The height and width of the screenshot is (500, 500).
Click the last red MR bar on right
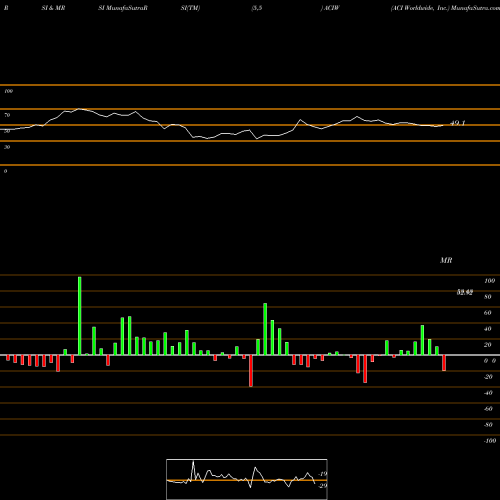pos(444,363)
